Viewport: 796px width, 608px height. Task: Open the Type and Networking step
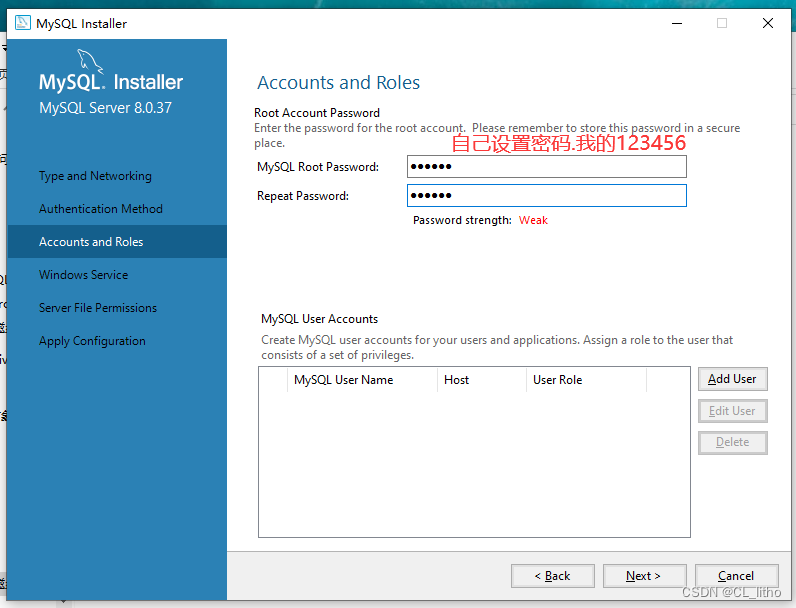95,176
